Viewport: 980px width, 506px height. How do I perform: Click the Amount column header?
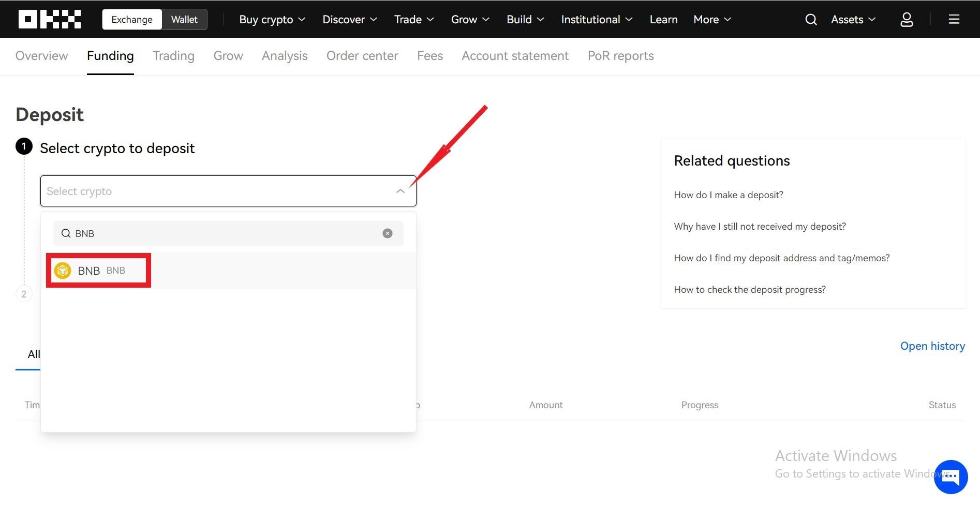[546, 405]
